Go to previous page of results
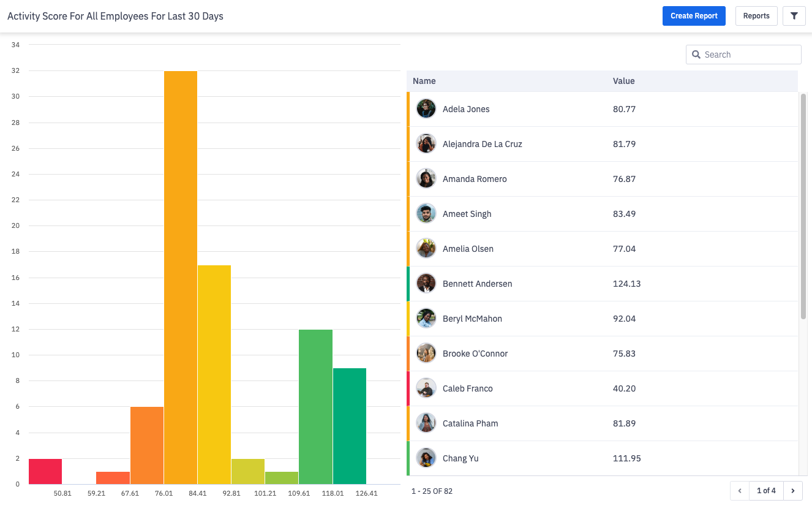This screenshot has height=511, width=812. pyautogui.click(x=740, y=491)
